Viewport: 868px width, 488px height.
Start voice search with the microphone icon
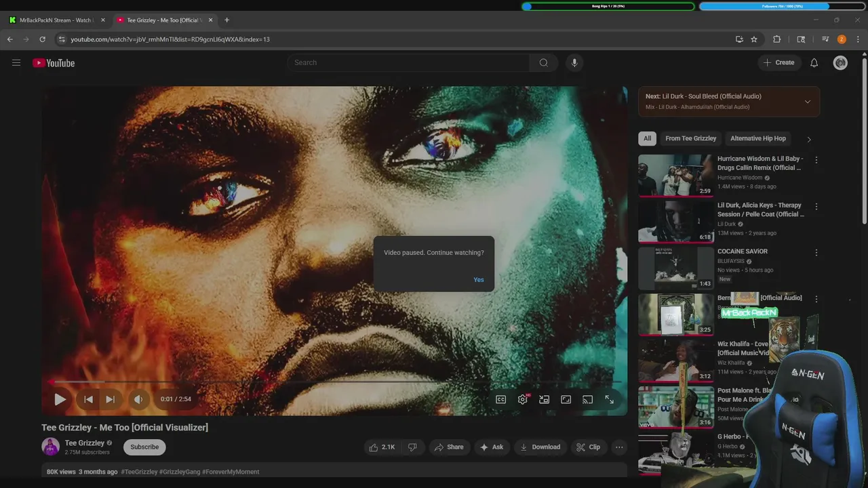coord(574,62)
